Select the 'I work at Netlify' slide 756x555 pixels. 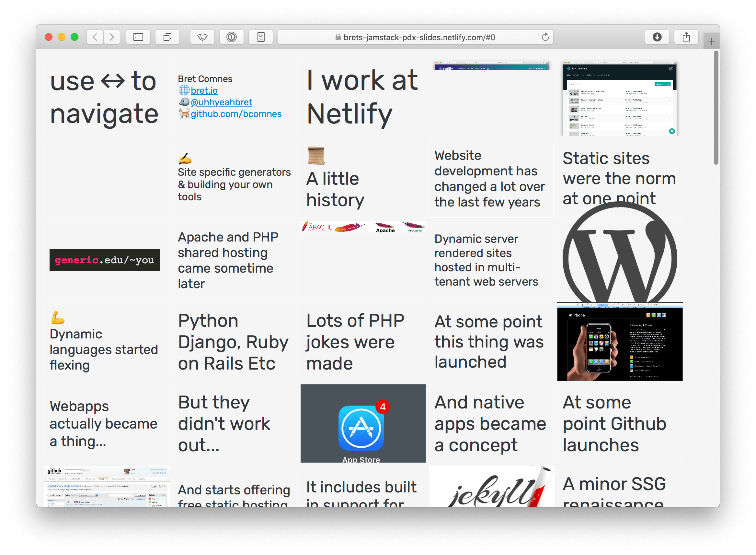pos(363,96)
